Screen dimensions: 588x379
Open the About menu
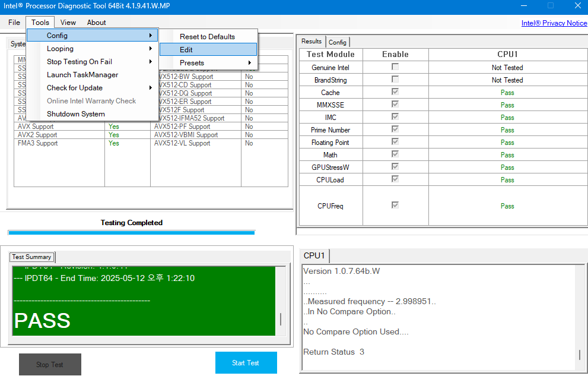pyautogui.click(x=96, y=23)
